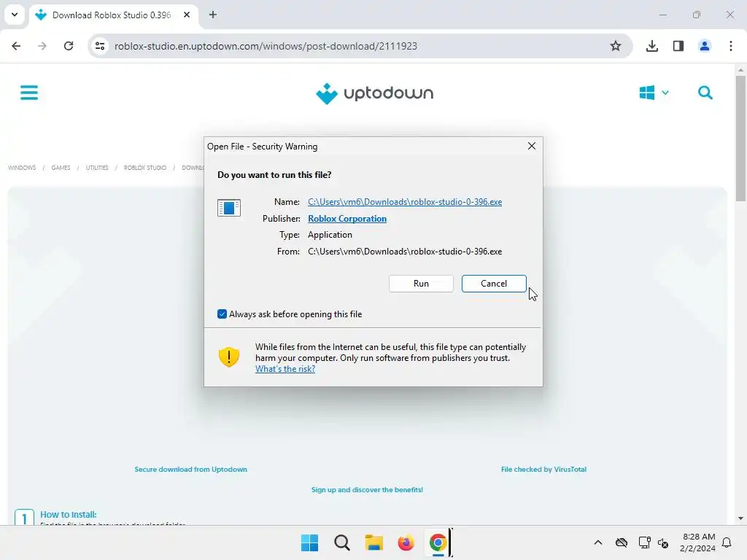
Task: Bookmark this page with the star
Action: [x=616, y=46]
